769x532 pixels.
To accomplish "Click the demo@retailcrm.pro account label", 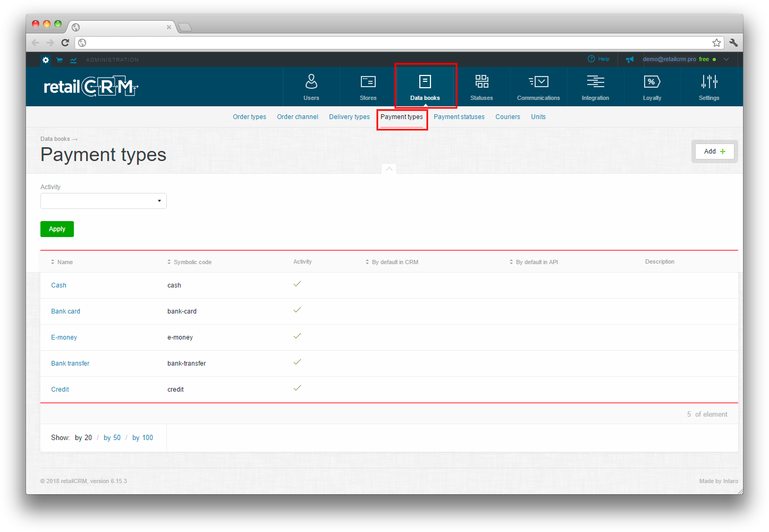I will 669,59.
